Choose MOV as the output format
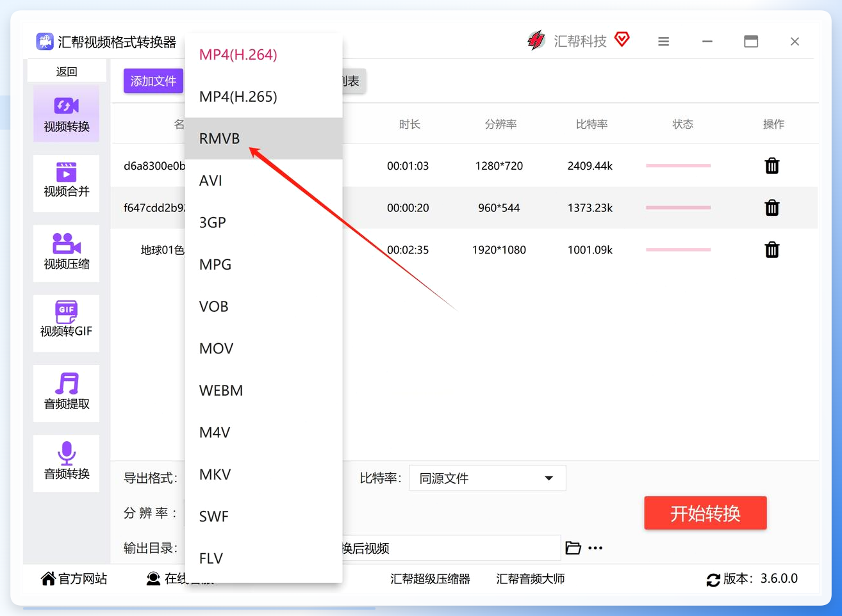Image resolution: width=842 pixels, height=616 pixels. coord(264,348)
